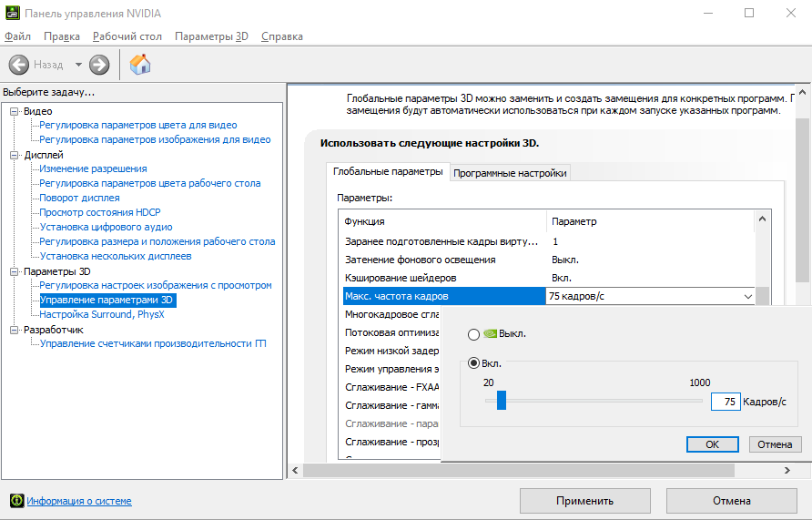Viewport: 812px width, 520px height.
Task: Select the Вкл. radio button
Action: 473,363
